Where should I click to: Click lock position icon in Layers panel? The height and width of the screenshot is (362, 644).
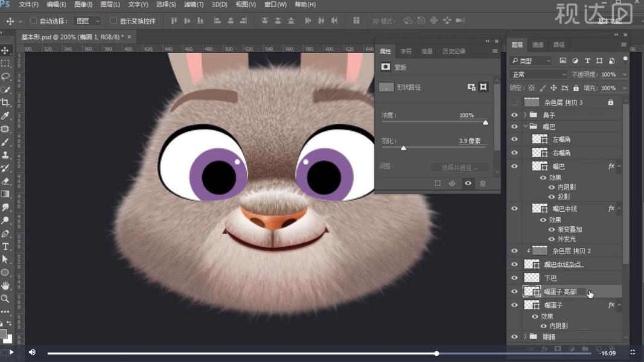click(x=553, y=88)
